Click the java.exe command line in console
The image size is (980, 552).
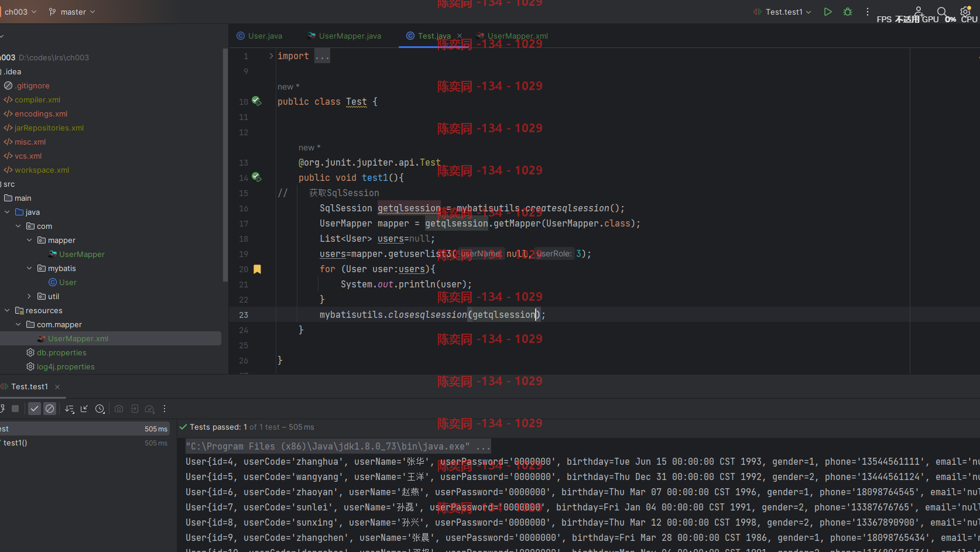[338, 447]
